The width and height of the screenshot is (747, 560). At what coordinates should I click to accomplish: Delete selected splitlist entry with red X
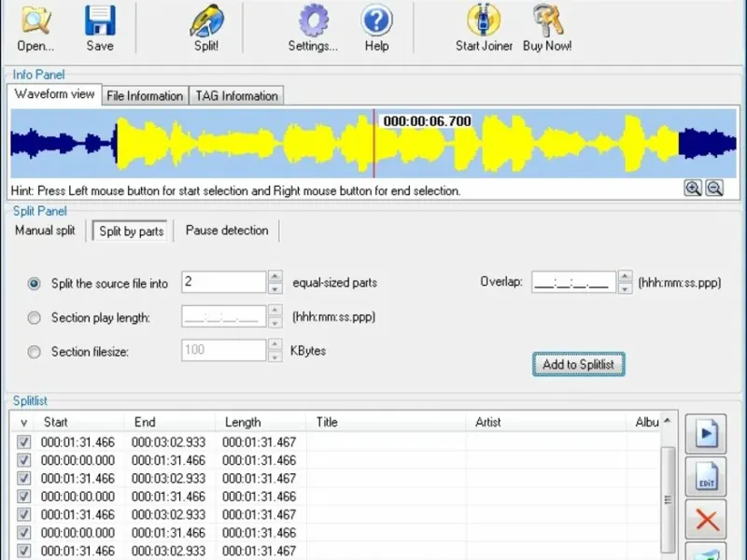coord(706,519)
